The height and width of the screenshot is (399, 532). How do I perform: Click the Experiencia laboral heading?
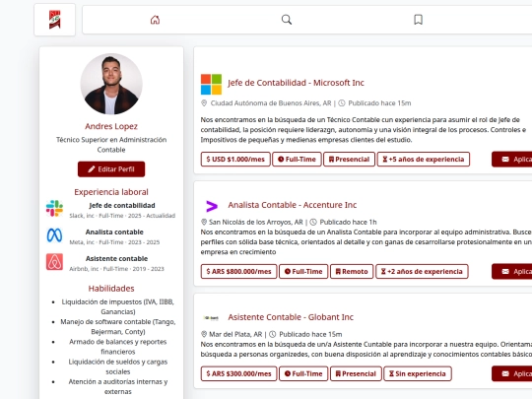point(111,192)
